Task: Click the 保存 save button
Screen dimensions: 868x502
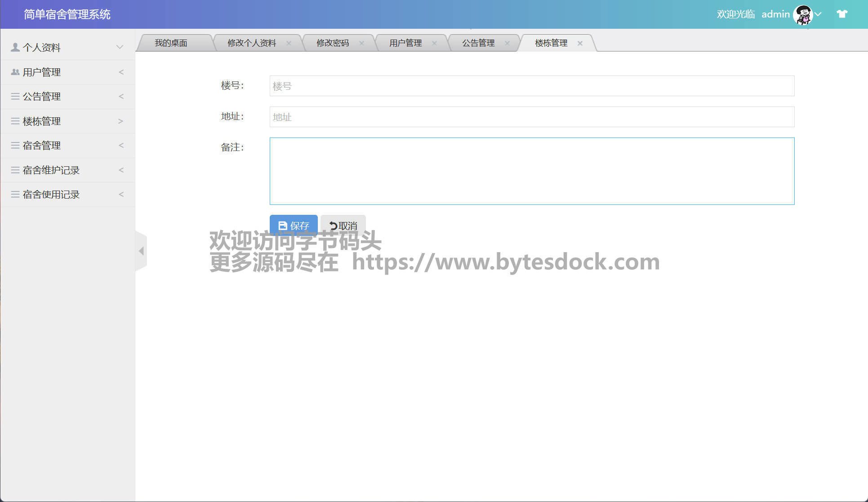Action: pos(294,225)
